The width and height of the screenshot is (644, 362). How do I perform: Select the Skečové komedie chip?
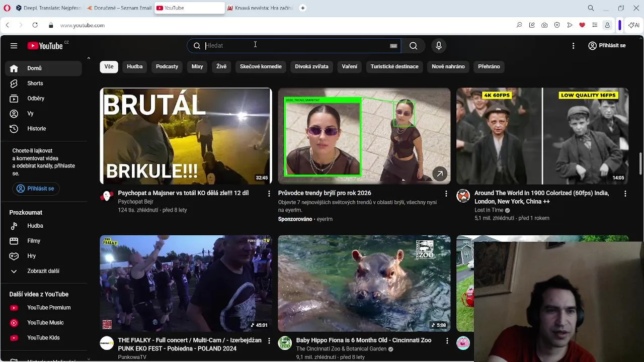[x=261, y=66]
